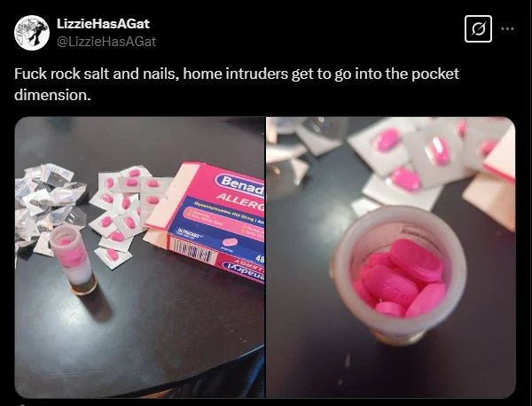Image resolution: width=532 pixels, height=406 pixels.
Task: Click the LizzieHasAGat profile avatar
Action: (32, 33)
